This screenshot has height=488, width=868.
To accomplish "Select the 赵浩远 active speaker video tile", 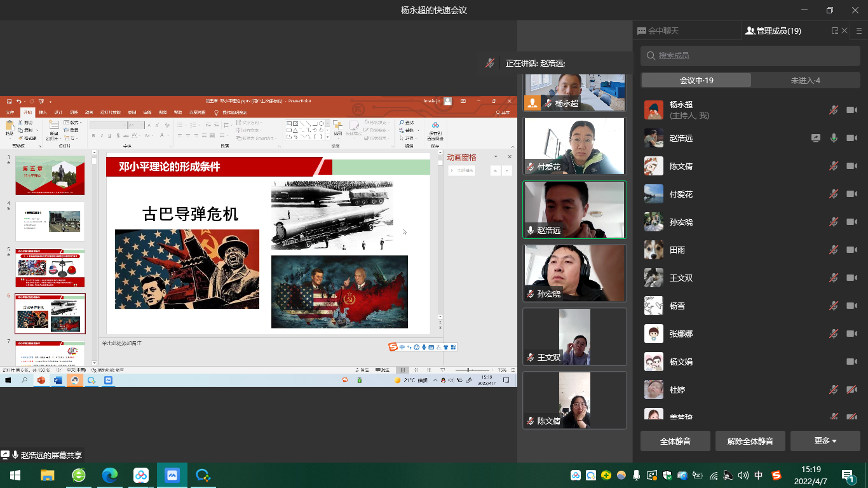I will pos(574,210).
